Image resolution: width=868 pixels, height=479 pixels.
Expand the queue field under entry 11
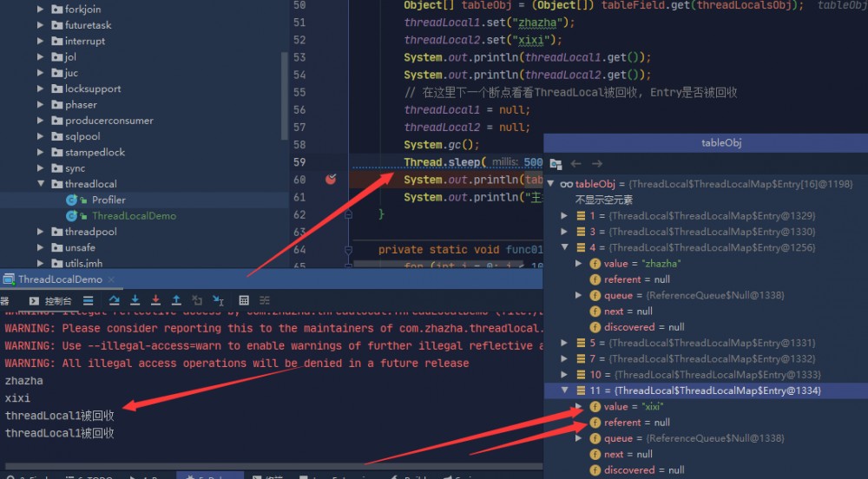point(578,438)
